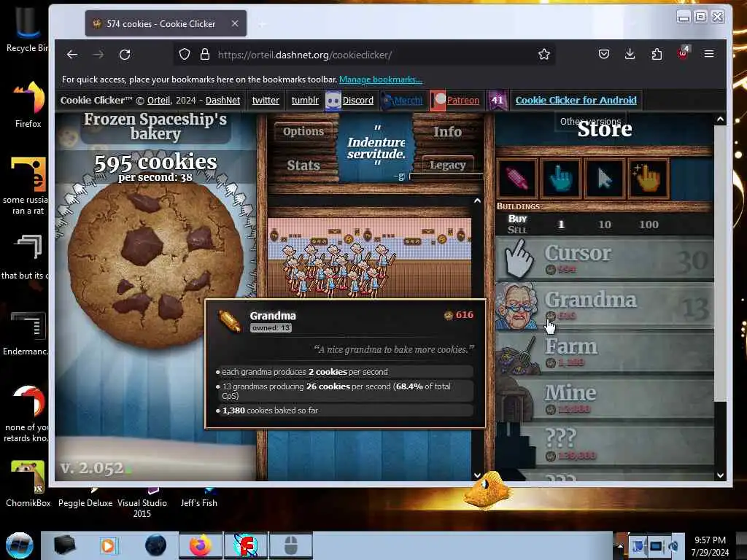Open the Options menu
This screenshot has width=747, height=560.
(303, 131)
